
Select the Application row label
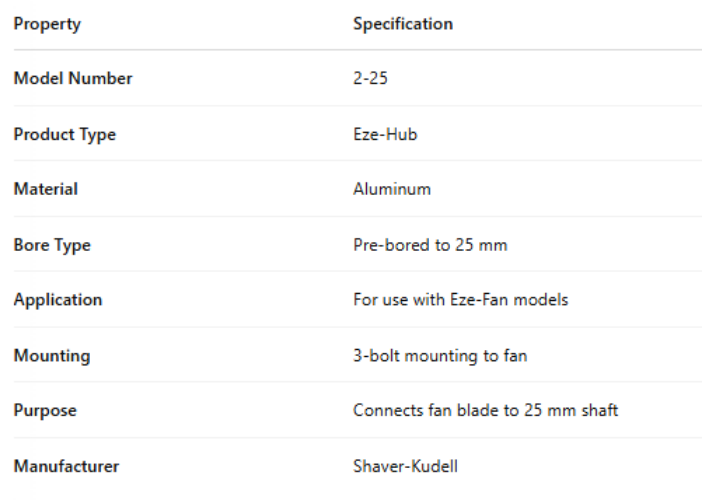click(58, 300)
